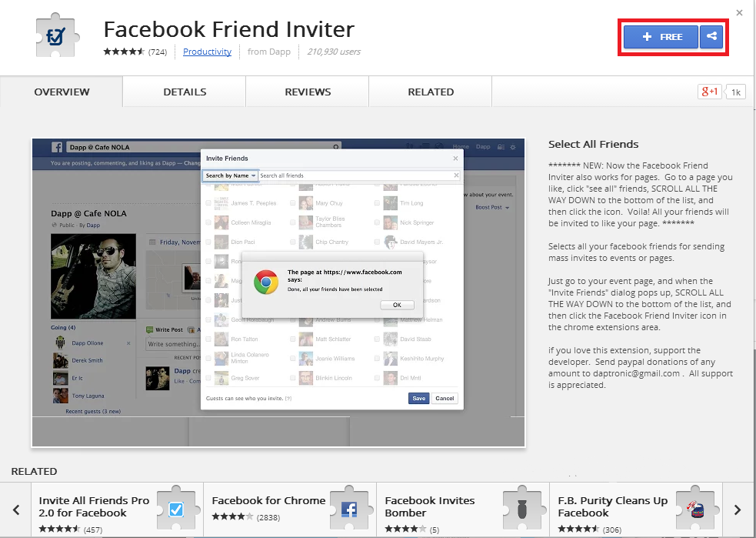Click the + FREE install button

coord(661,37)
